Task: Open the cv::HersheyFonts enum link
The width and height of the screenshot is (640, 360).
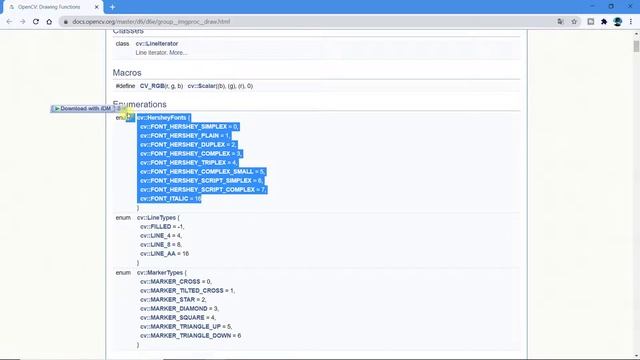Action: click(162, 118)
